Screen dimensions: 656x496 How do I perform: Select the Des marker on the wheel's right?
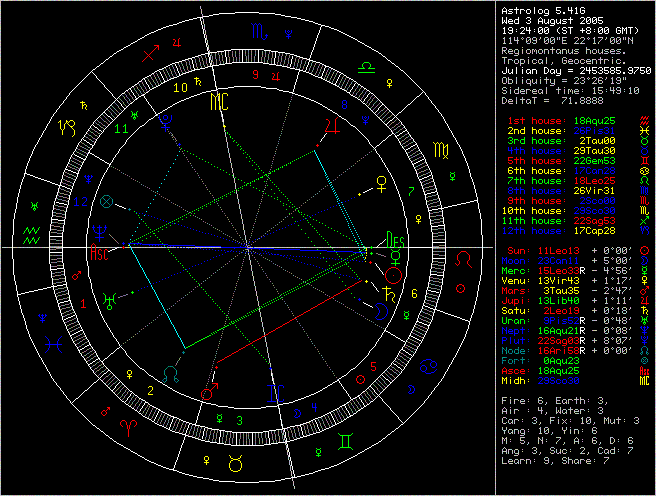[396, 241]
